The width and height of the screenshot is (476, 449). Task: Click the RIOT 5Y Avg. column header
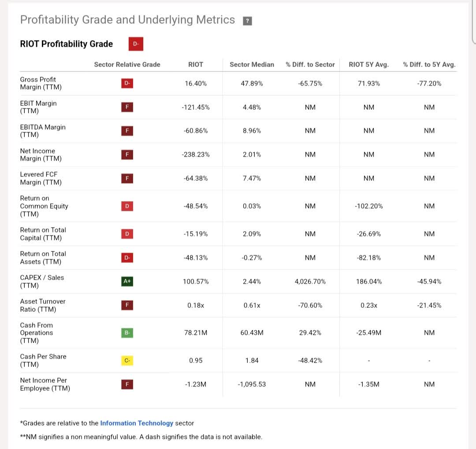point(369,64)
